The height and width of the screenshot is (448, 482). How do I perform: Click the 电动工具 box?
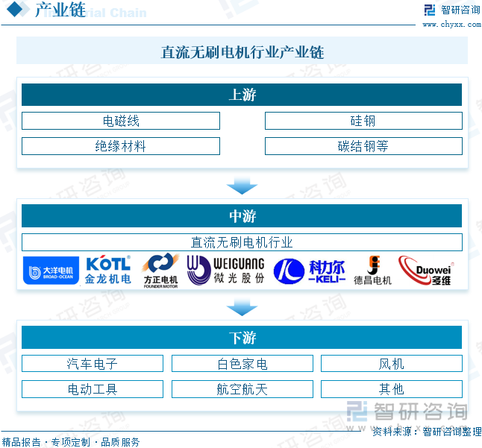click(93, 389)
